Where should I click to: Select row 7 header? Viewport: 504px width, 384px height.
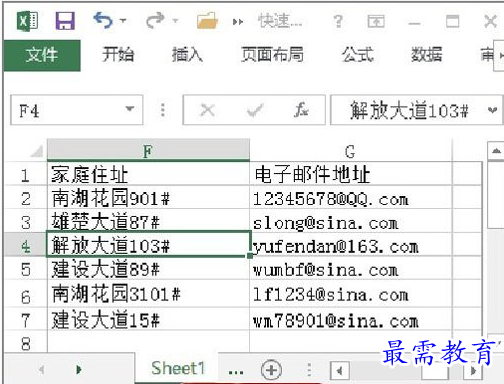pos(26,320)
